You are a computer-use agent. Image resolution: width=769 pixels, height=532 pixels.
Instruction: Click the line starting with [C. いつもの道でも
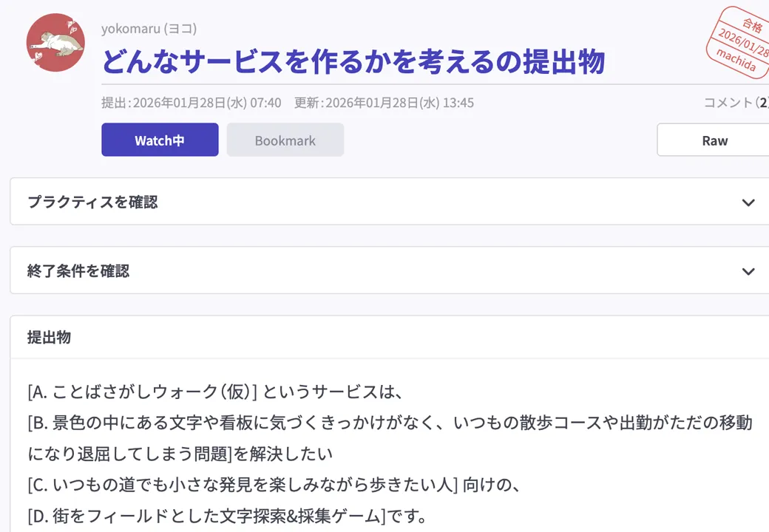click(274, 485)
